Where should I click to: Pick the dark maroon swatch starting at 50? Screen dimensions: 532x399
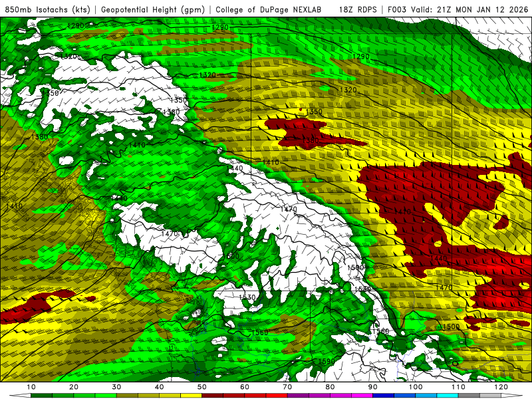click(212, 395)
